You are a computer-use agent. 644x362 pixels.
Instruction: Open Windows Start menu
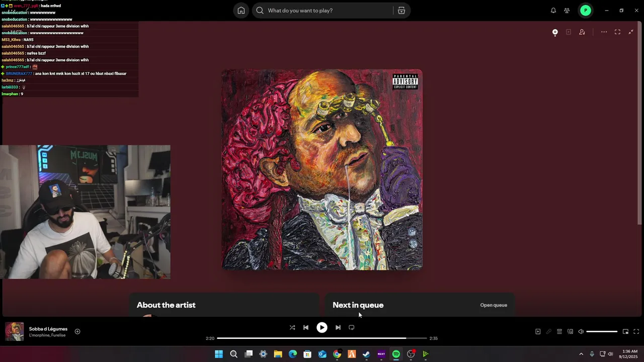[219, 354]
